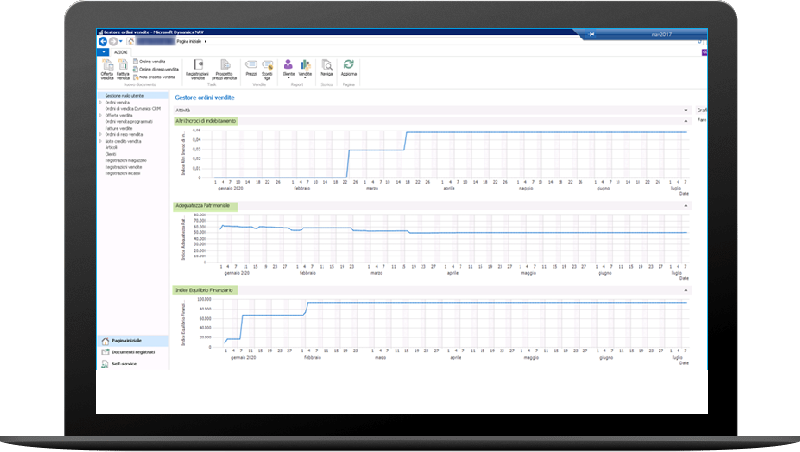The width and height of the screenshot is (800, 452).
Task: Open the blue application menu dropdown
Action: tap(104, 52)
